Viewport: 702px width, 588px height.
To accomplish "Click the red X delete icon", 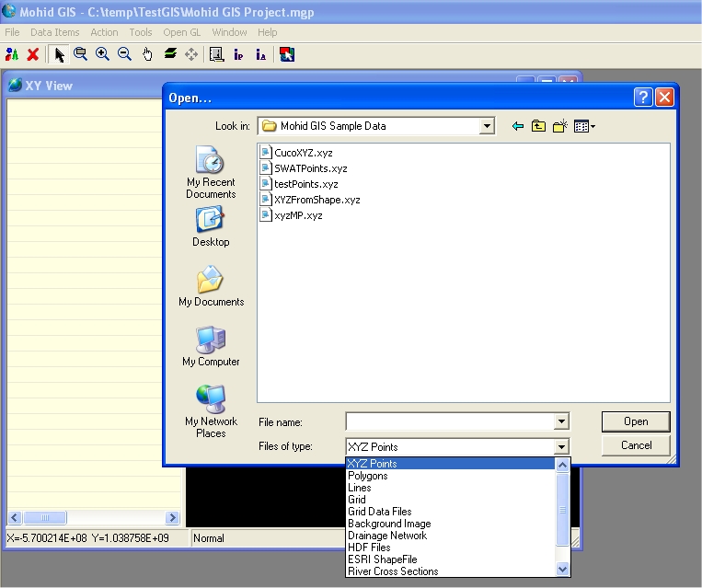I will pyautogui.click(x=33, y=54).
